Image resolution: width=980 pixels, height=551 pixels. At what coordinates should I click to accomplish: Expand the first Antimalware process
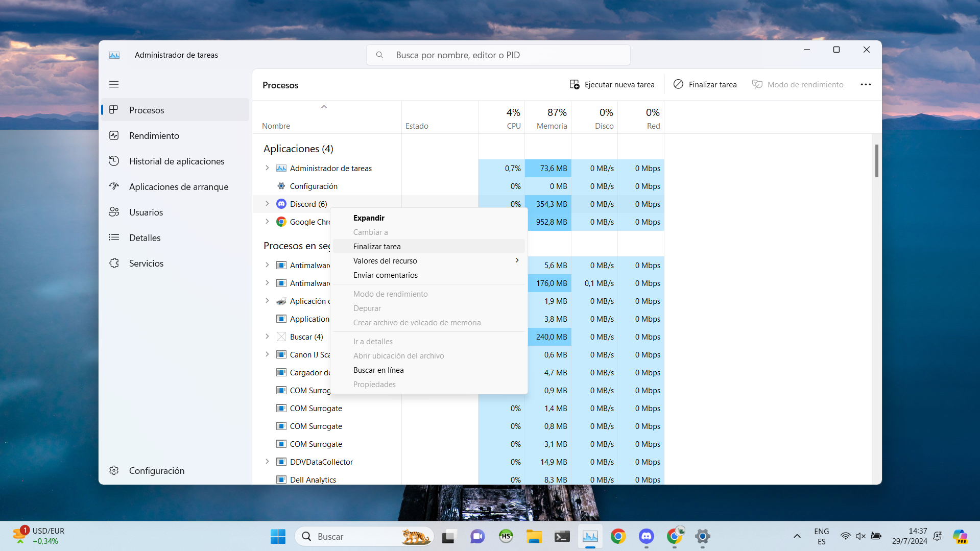click(267, 265)
